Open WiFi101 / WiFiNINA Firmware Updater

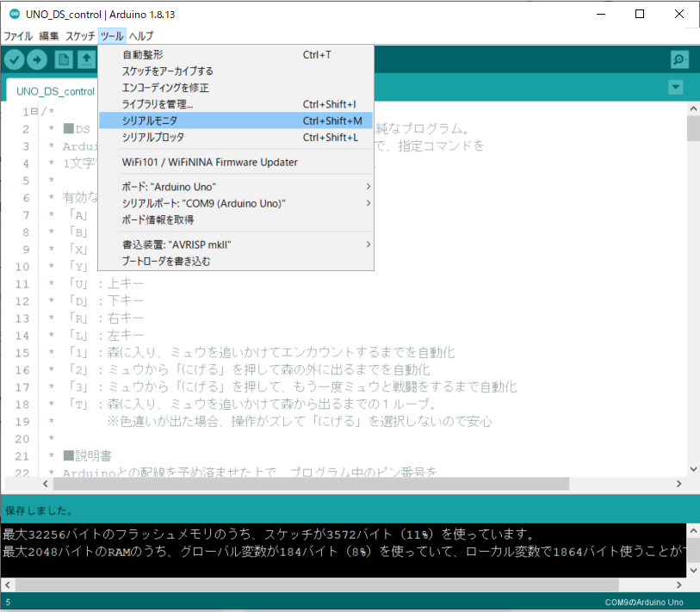[x=236, y=162]
